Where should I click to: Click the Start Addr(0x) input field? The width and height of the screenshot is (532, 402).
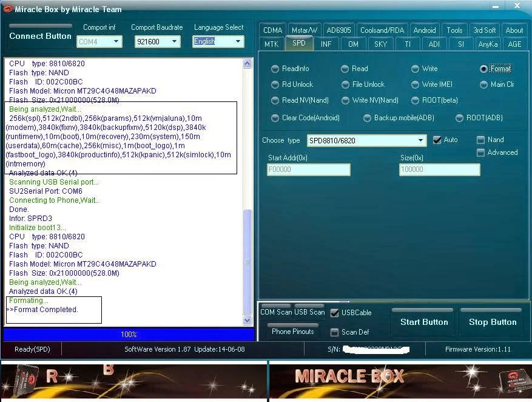309,169
